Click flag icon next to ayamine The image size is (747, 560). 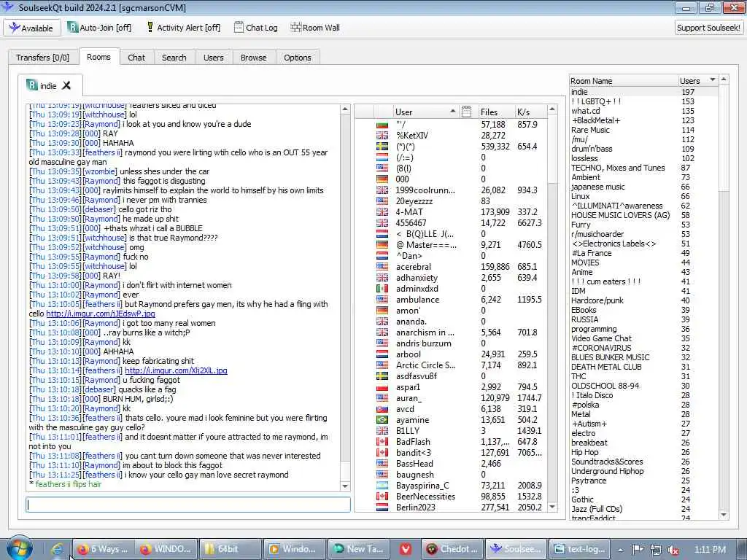[382, 420]
